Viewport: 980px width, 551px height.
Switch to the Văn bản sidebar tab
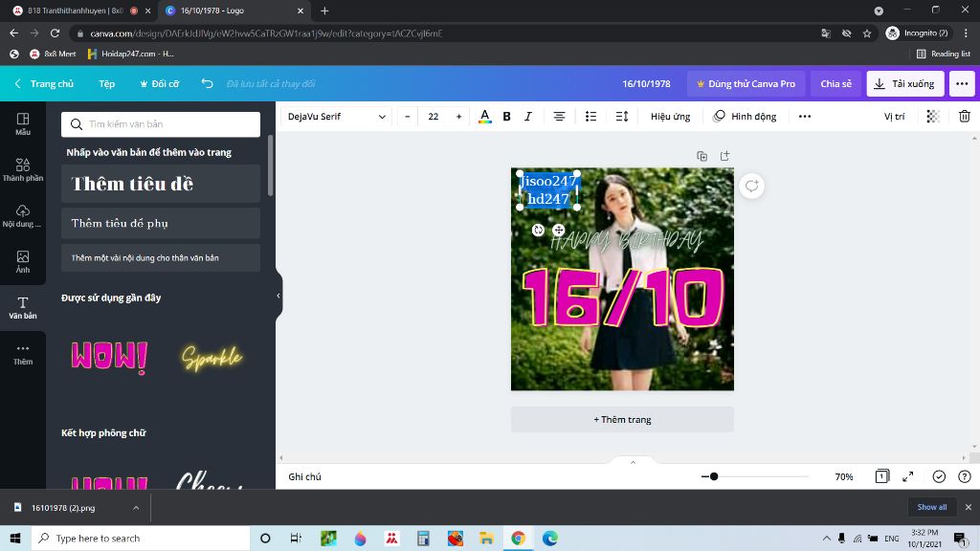click(x=22, y=306)
